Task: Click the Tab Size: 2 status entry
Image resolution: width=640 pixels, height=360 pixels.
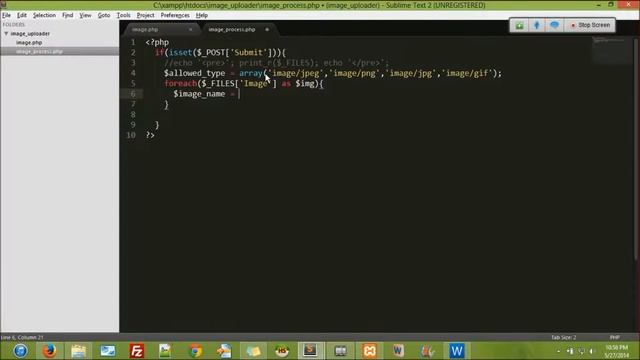Action: click(564, 338)
